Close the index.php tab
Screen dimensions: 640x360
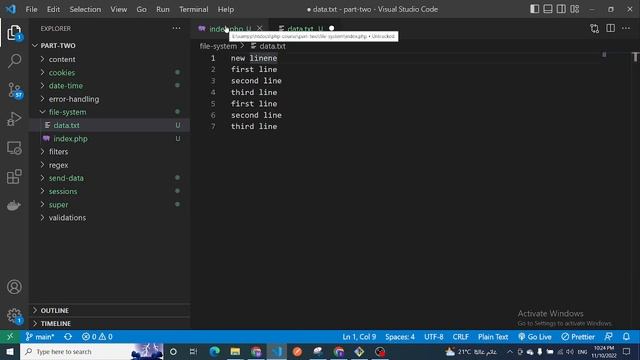point(260,28)
